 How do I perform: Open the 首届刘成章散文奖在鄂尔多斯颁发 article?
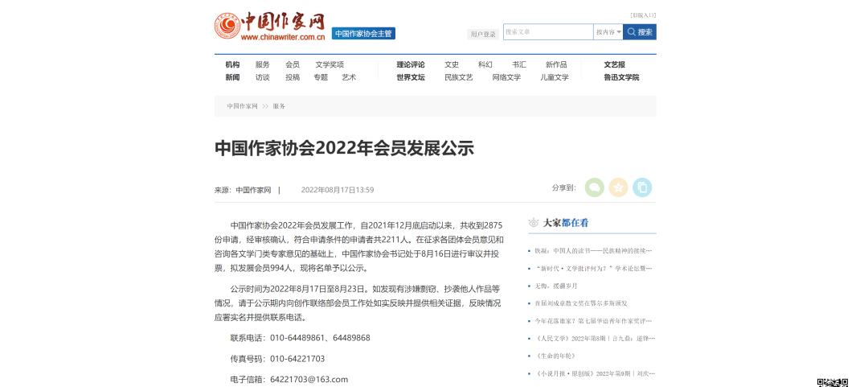pyautogui.click(x=581, y=303)
